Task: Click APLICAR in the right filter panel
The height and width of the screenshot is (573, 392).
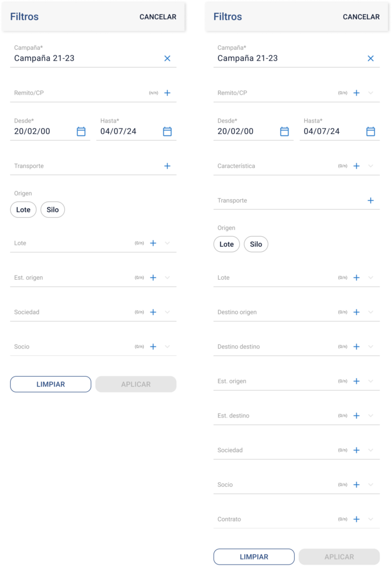Action: click(339, 557)
